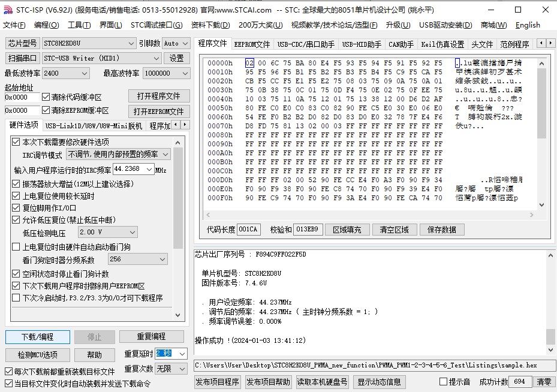Switch to USB-CDC/串口助手 tab

coord(306,44)
